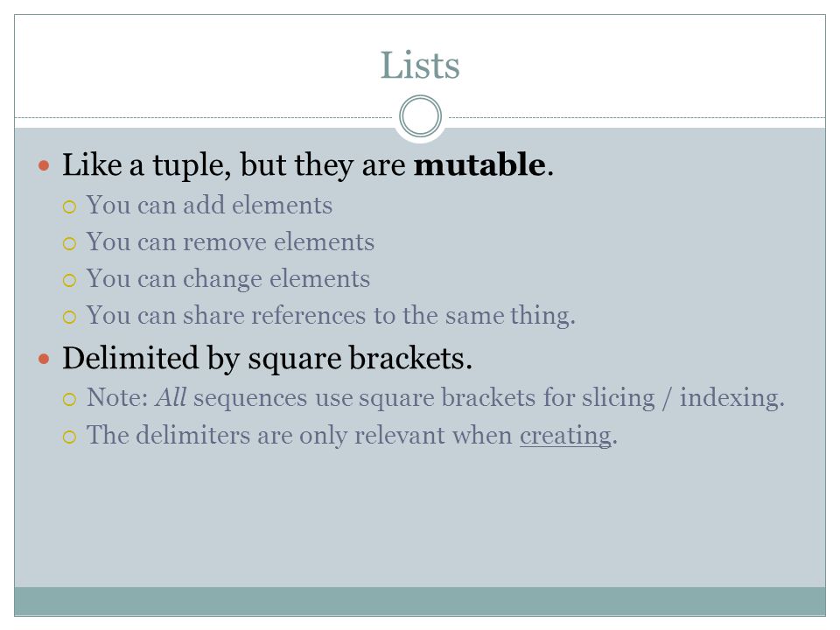The height and width of the screenshot is (630, 840).
Task: Click the teal footer bar at slide bottom
Action: [420, 601]
